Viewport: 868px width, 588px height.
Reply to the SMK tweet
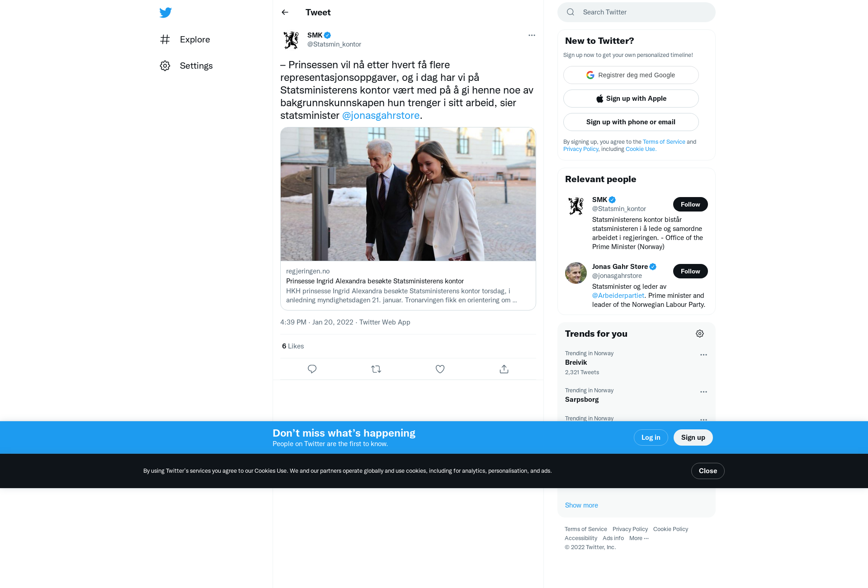click(x=312, y=369)
